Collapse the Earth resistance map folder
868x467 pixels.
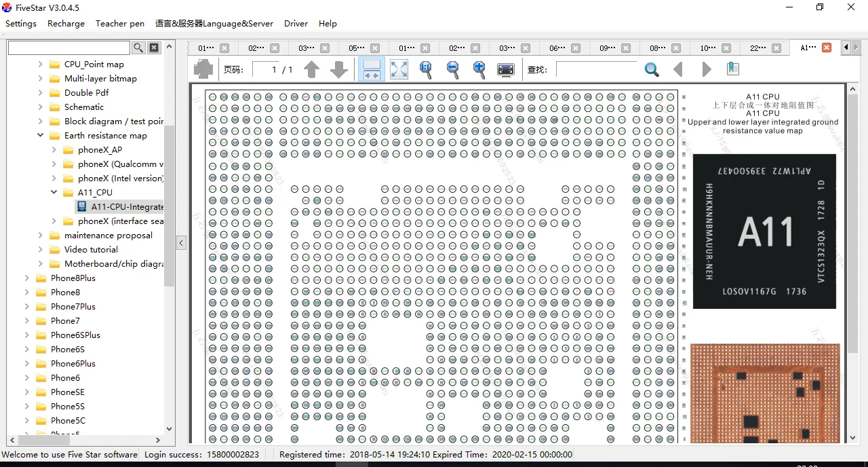[x=41, y=136]
